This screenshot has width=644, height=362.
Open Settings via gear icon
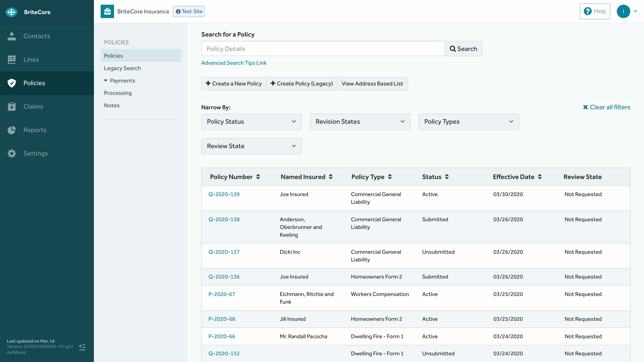[12, 153]
